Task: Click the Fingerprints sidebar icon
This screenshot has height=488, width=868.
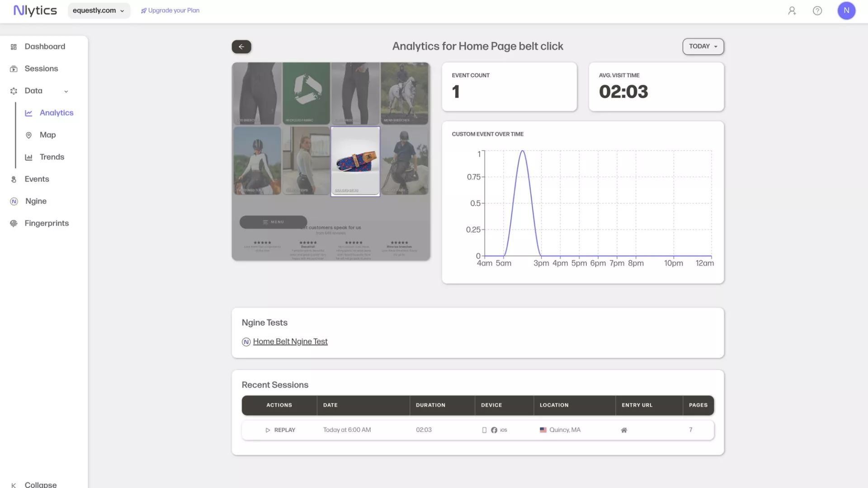Action: (x=14, y=223)
